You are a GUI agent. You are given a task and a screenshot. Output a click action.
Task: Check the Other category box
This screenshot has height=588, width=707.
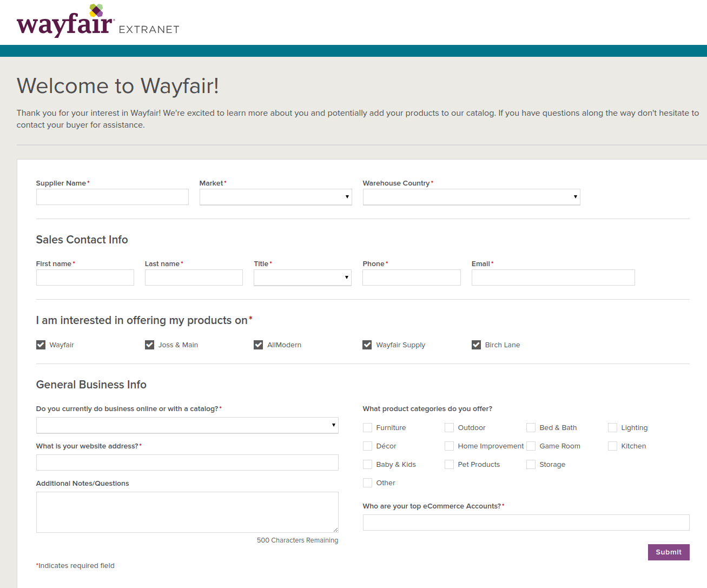[368, 483]
